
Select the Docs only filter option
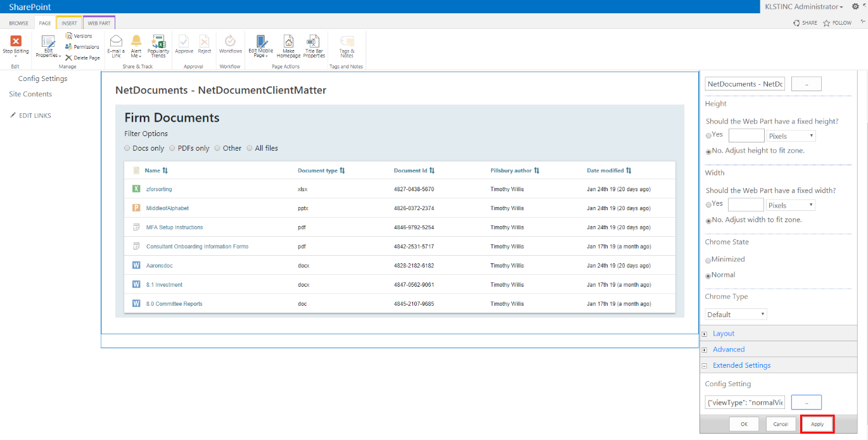pos(127,148)
